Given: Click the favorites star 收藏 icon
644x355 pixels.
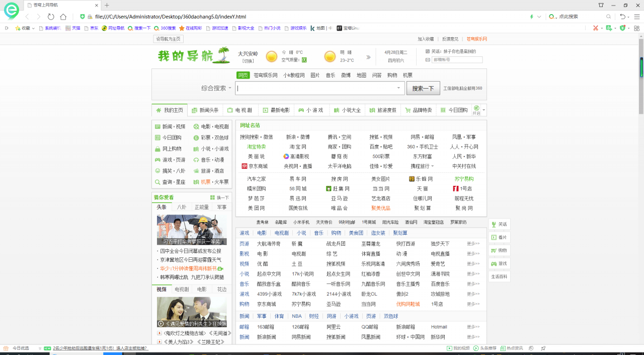Looking at the screenshot, I should tap(18, 28).
